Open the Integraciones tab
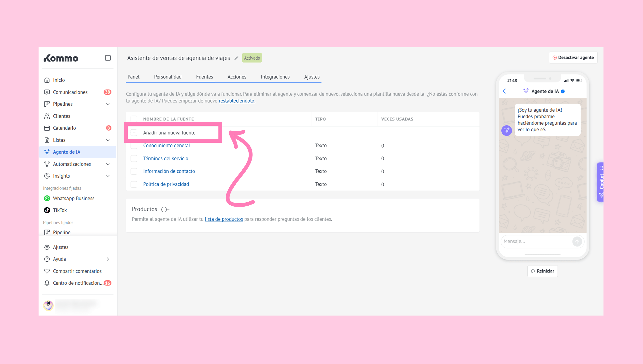643x364 pixels. (275, 77)
